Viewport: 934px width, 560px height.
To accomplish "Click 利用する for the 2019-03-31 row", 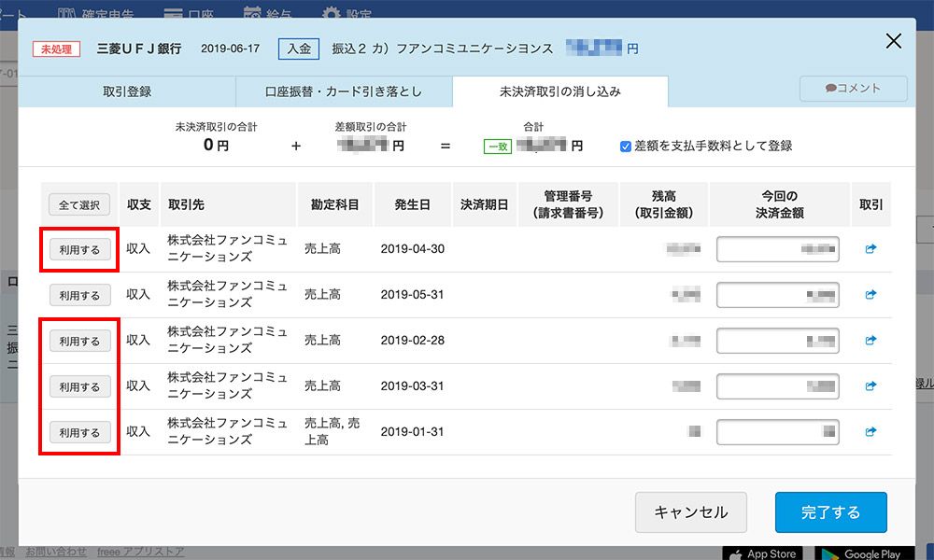I will 79,386.
